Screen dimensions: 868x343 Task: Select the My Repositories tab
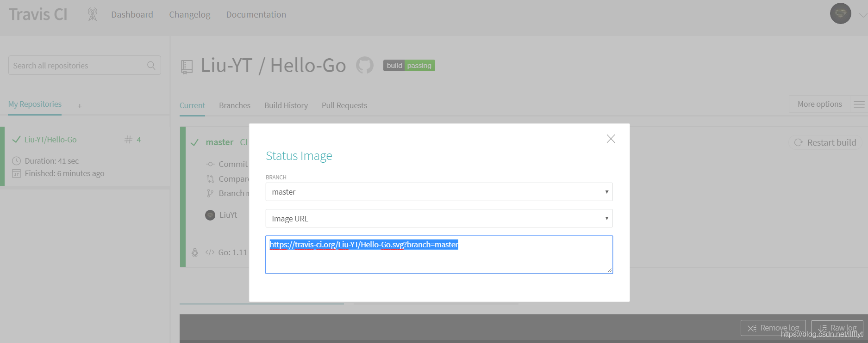[35, 104]
